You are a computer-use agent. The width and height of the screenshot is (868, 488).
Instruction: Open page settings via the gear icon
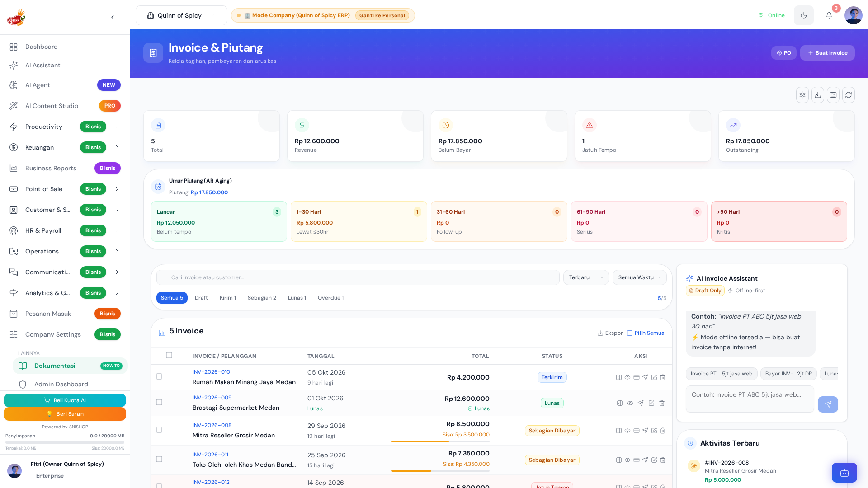click(802, 95)
